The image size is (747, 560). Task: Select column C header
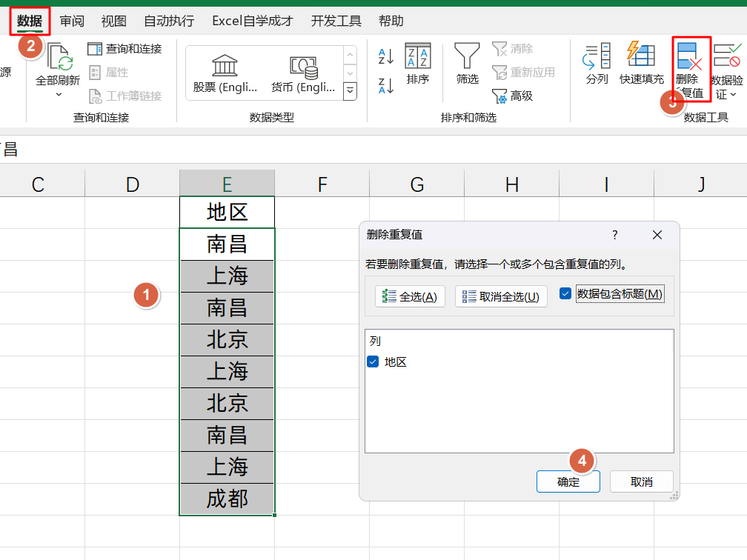pos(38,184)
